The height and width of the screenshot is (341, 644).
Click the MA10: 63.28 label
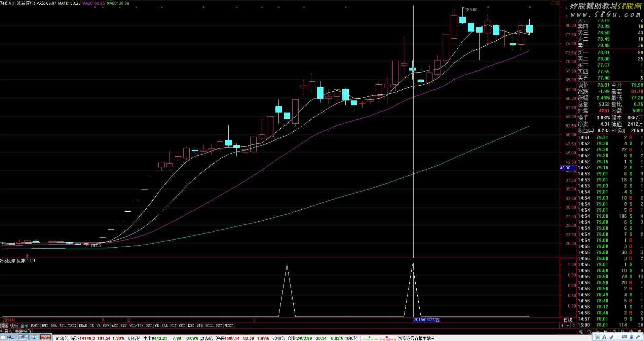pyautogui.click(x=69, y=3)
